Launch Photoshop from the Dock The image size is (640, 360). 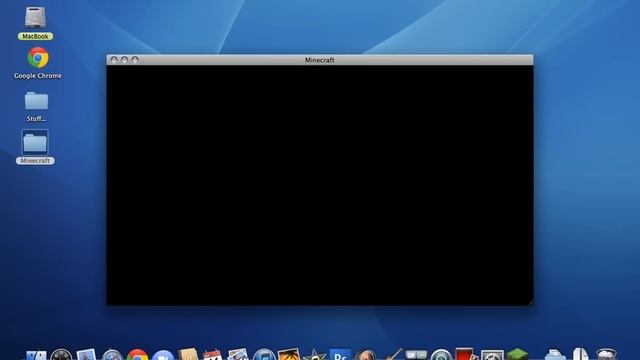click(x=340, y=355)
